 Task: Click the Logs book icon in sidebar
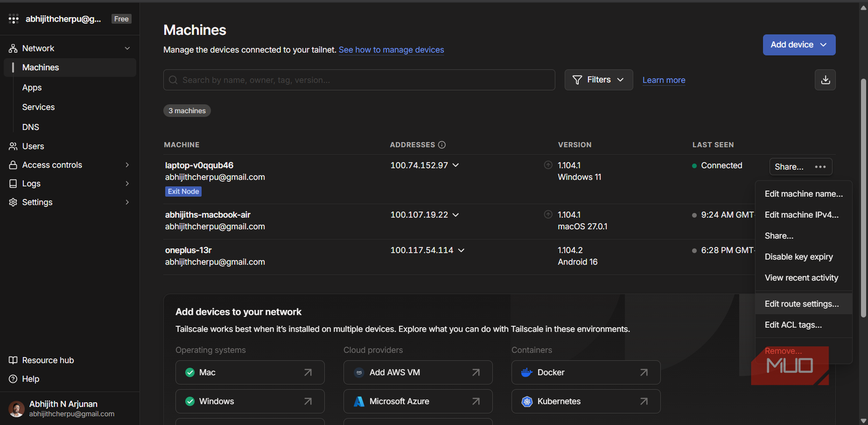point(13,184)
